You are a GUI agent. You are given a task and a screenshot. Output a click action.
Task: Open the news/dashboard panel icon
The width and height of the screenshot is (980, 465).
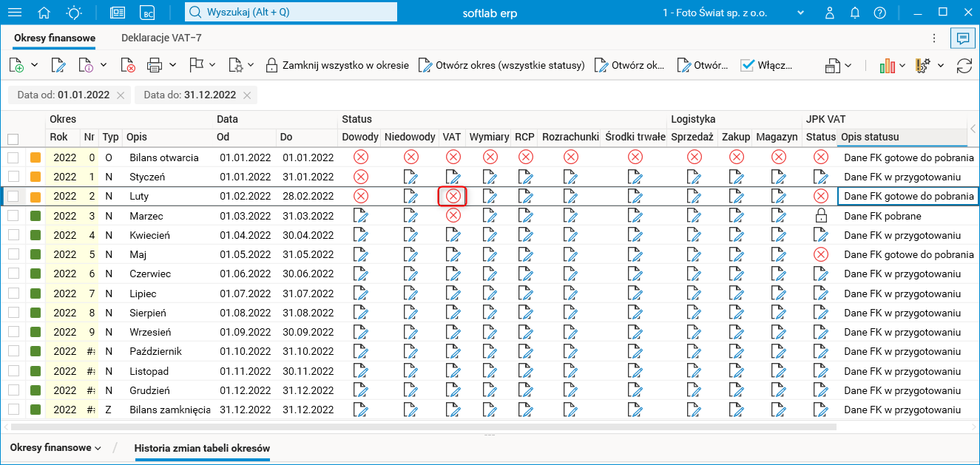click(118, 13)
